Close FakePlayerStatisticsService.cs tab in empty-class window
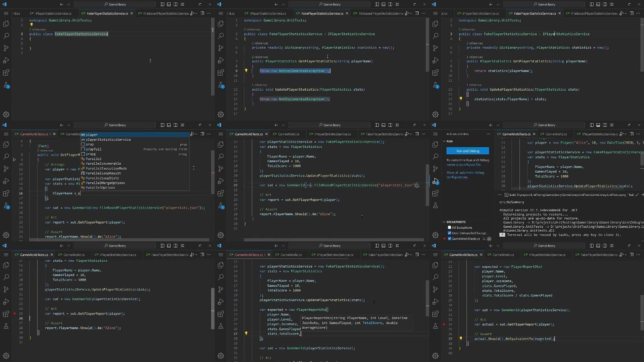This screenshot has height=362, width=644. (131, 13)
